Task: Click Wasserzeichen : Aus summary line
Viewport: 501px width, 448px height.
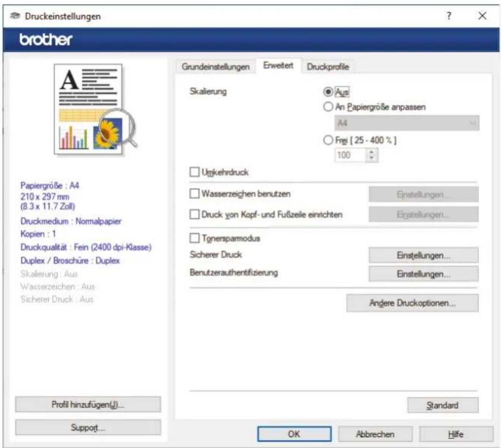Action: coord(57,286)
